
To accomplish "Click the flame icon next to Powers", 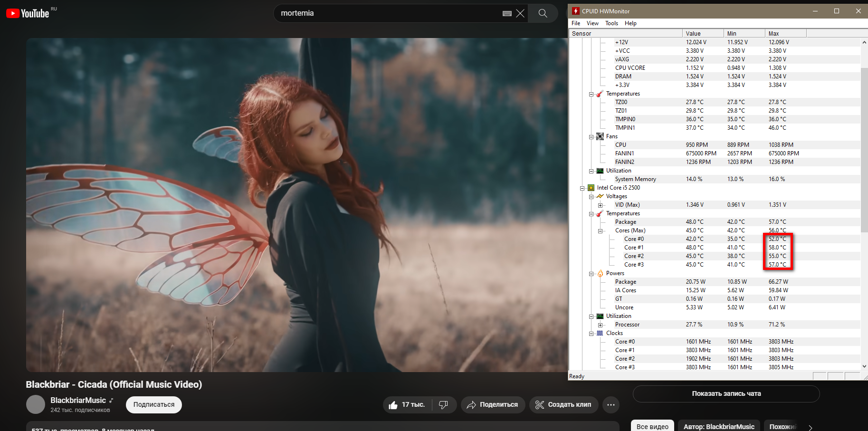I will pyautogui.click(x=600, y=273).
